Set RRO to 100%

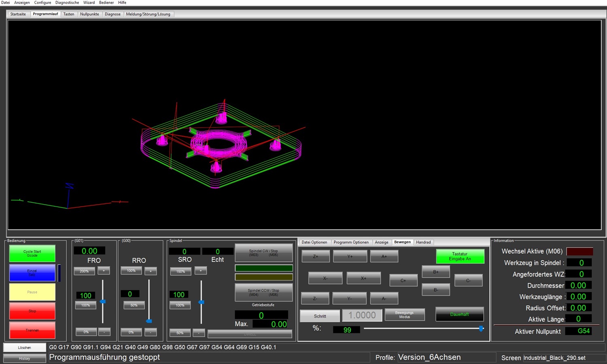point(131,271)
